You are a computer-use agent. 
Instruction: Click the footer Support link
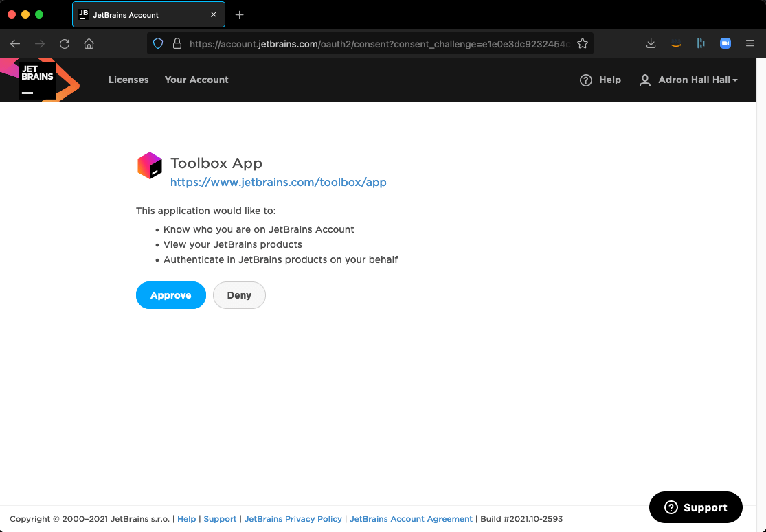coord(220,519)
